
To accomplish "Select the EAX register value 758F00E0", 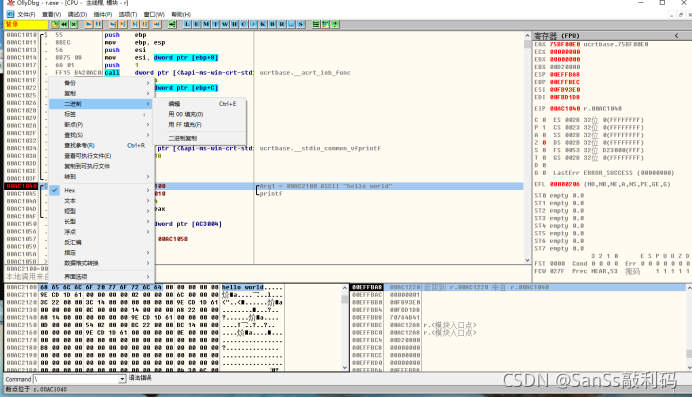I will click(565, 45).
